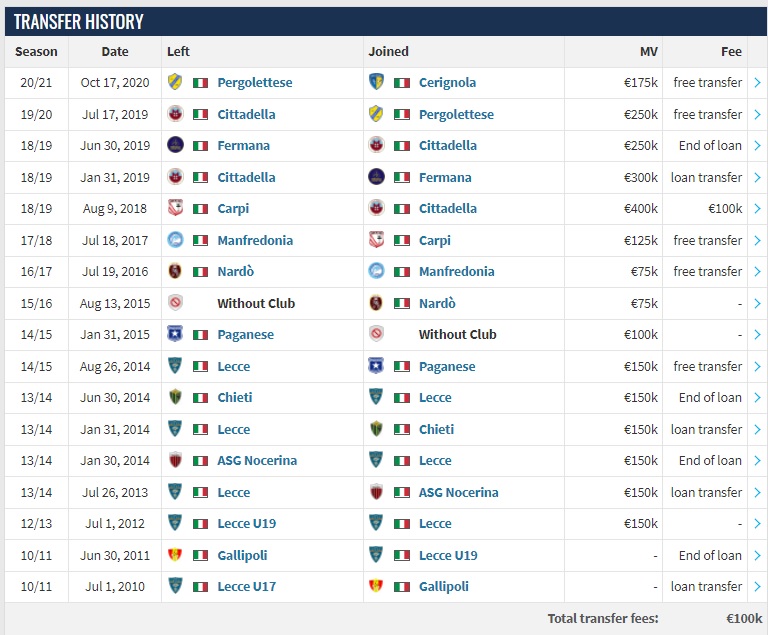Open the Pergolettese link in the Left column
Image resolution: width=768 pixels, height=635 pixels.
tap(255, 82)
